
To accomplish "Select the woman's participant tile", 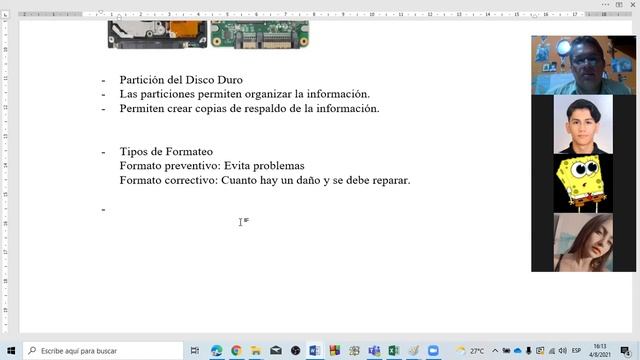I will (583, 242).
